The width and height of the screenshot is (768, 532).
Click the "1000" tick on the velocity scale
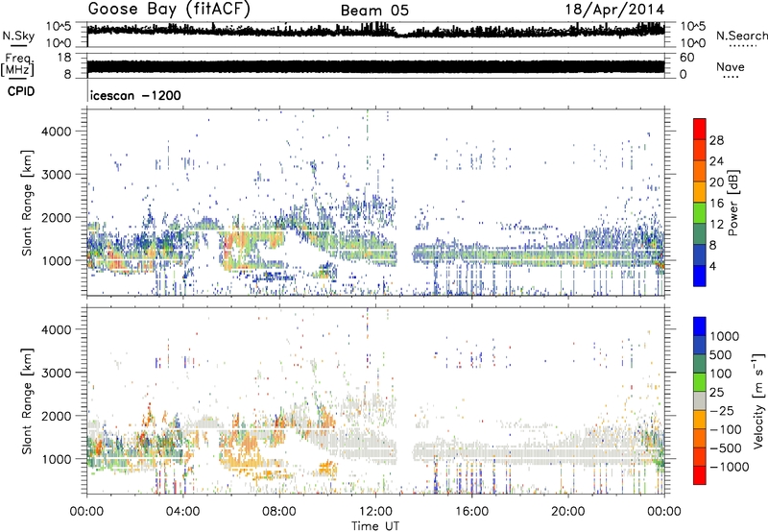725,336
